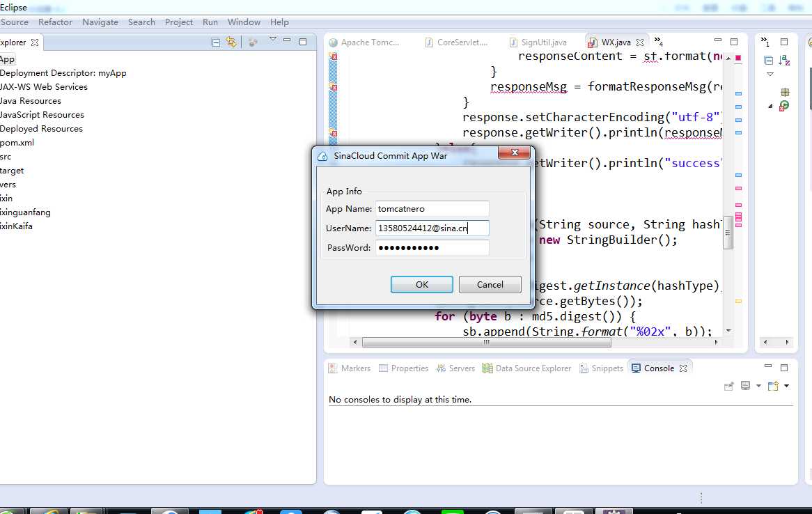Collapse all in Project Explorer
The height and width of the screenshot is (514, 812).
coord(216,42)
